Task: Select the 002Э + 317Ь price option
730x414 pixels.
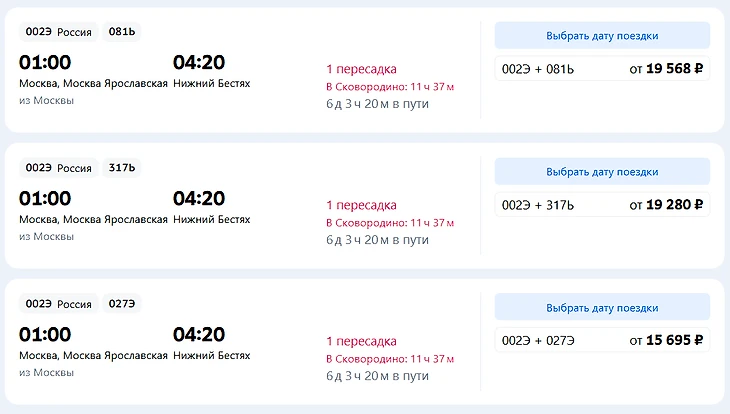Action: click(602, 205)
